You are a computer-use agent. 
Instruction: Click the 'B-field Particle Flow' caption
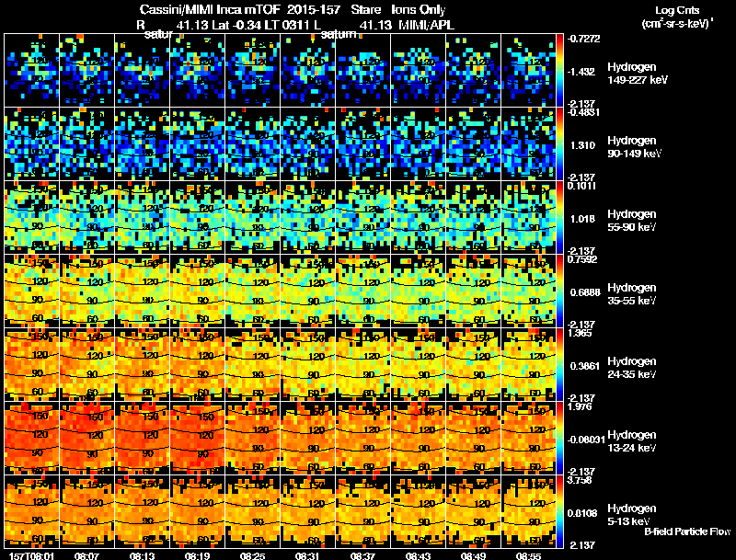(687, 531)
